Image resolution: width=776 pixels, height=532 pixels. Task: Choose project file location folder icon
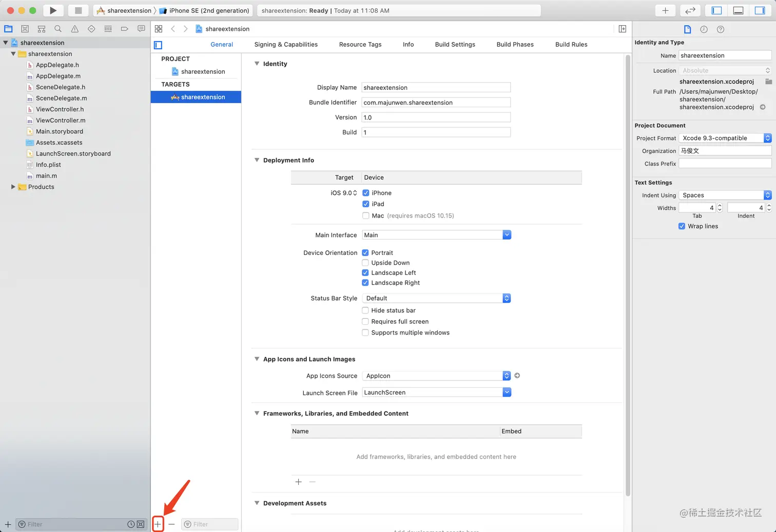[x=768, y=82]
